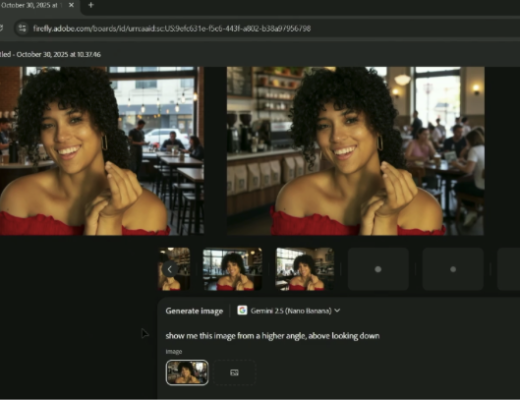Click the board title dated October 30, 2025
Image resolution: width=520 pixels, height=400 pixels.
50,54
